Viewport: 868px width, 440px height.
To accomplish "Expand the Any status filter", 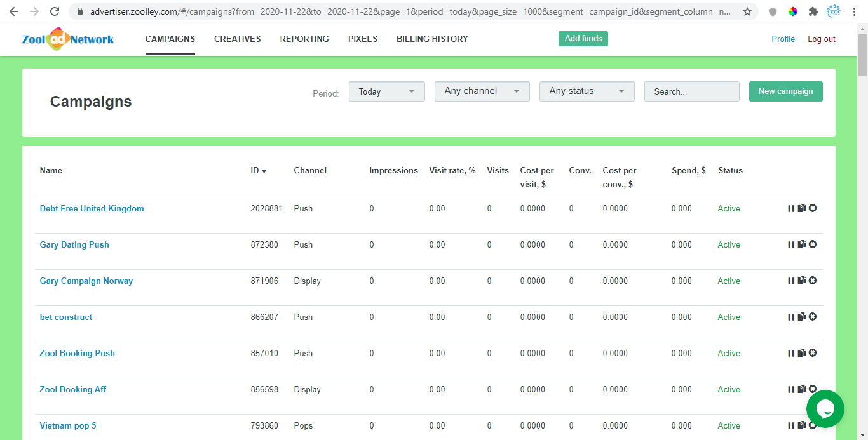I will [x=586, y=91].
